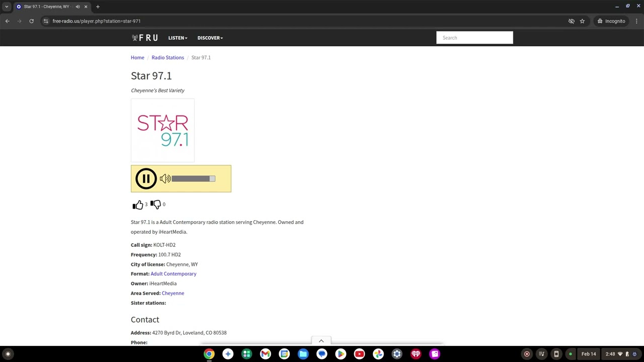Open the tab search dropdown
Image resolution: width=644 pixels, height=362 pixels.
7,7
